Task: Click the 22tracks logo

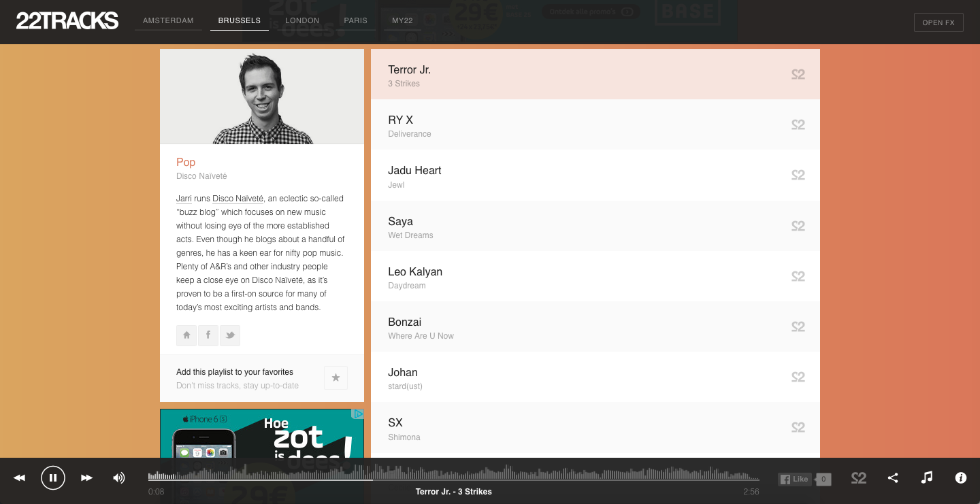Action: click(67, 20)
